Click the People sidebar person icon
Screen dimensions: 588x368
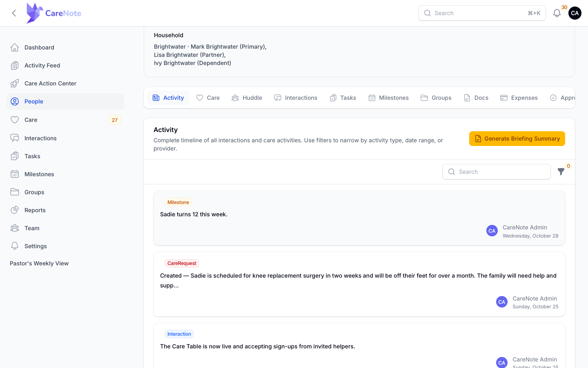[15, 101]
